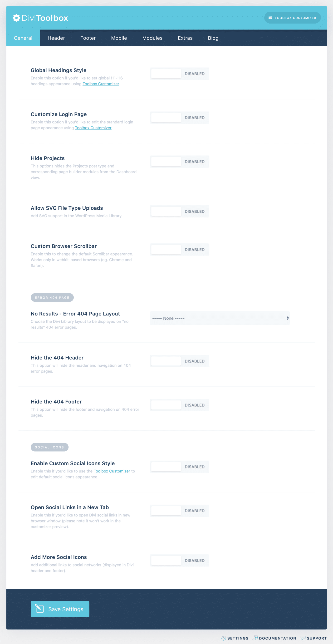The height and width of the screenshot is (644, 333).
Task: Toggle the Hide Projects switch
Action: (179, 162)
